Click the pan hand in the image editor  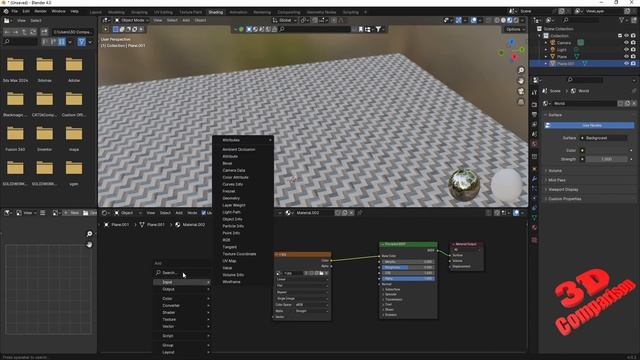89,244
